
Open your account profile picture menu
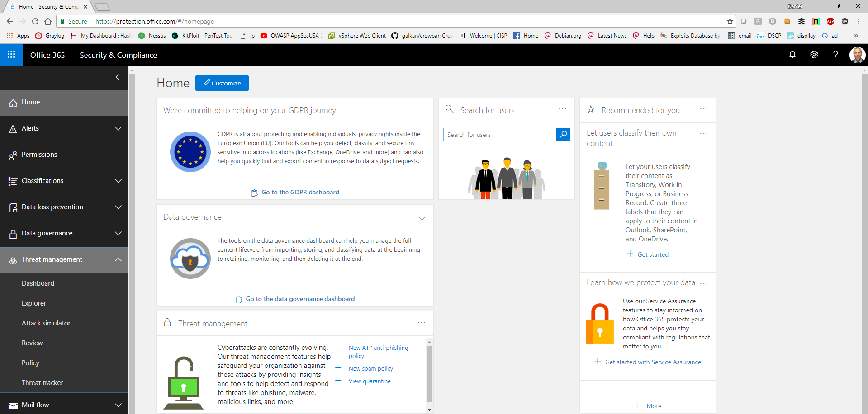click(857, 55)
